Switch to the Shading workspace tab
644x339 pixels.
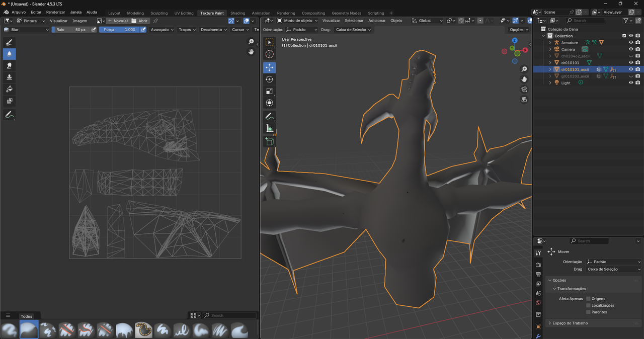(237, 13)
